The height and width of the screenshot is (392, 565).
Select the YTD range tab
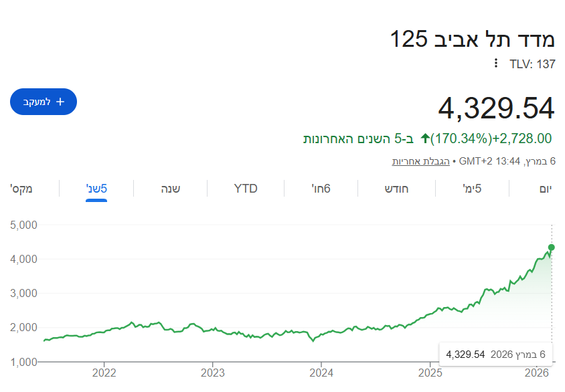pos(246,189)
